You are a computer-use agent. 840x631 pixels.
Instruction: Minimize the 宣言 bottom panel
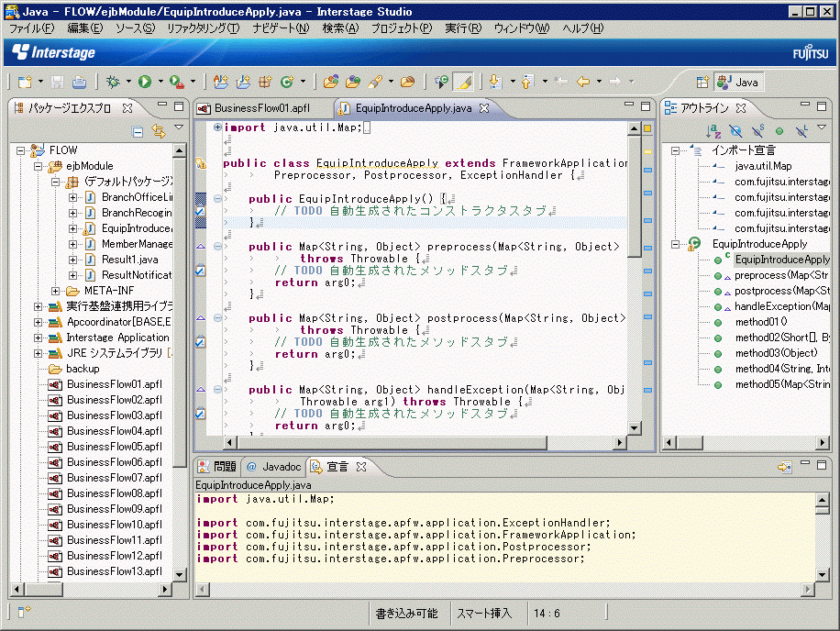coord(804,463)
